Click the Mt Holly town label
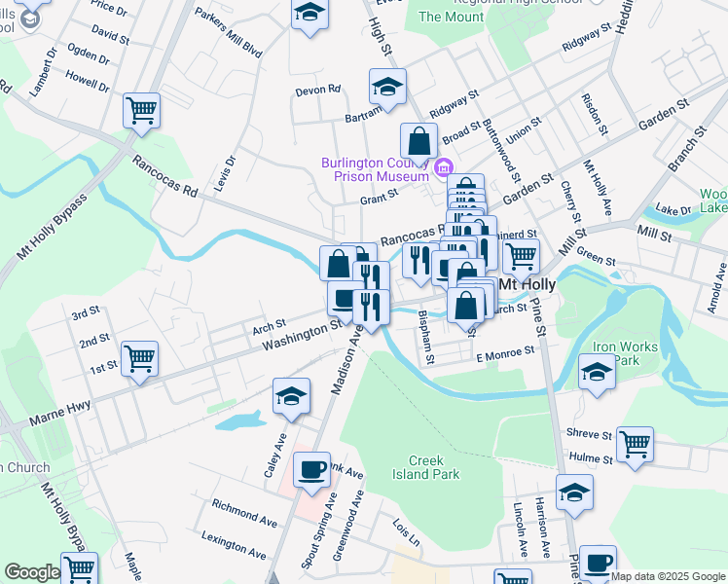The image size is (728, 584). 527,284
